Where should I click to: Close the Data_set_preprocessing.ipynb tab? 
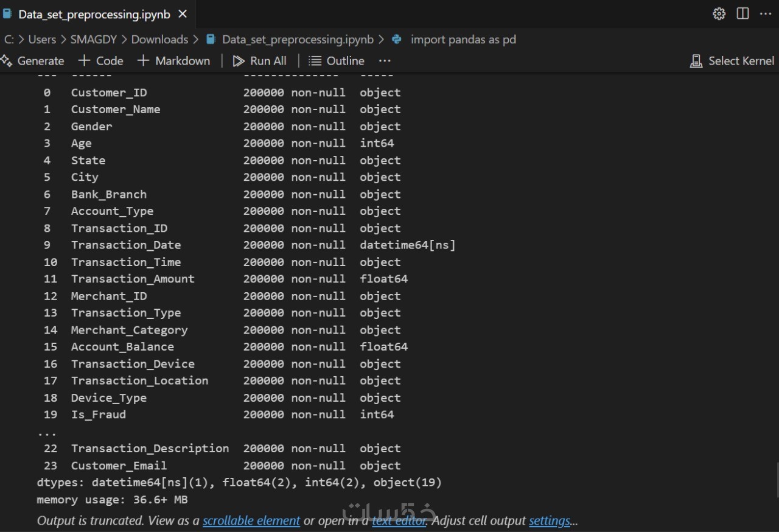[183, 15]
